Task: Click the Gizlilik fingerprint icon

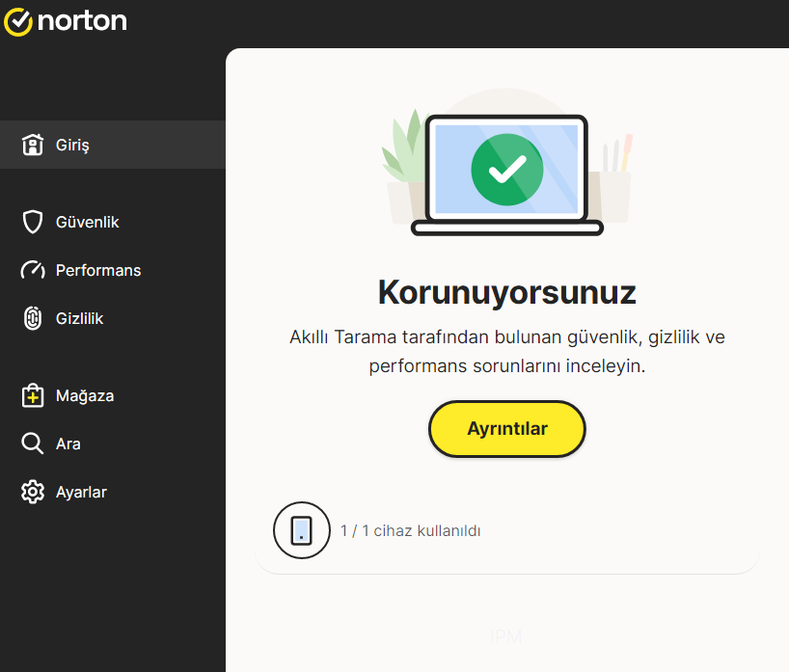Action: [x=33, y=318]
